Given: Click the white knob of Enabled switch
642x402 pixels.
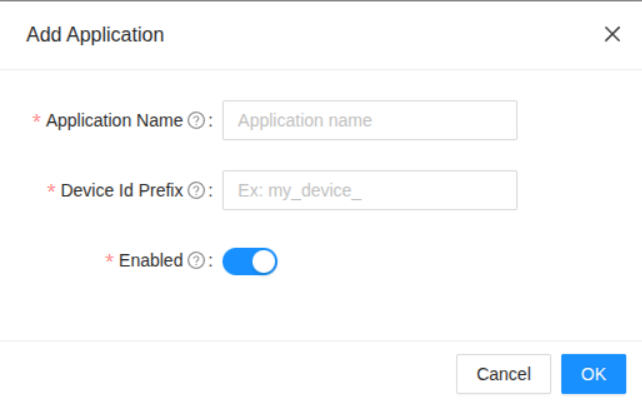Looking at the screenshot, I should [263, 261].
